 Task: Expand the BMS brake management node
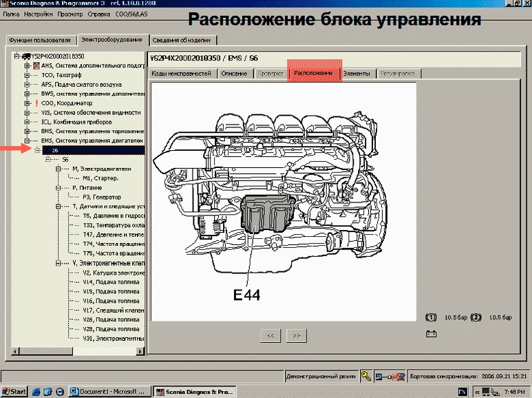coord(28,131)
